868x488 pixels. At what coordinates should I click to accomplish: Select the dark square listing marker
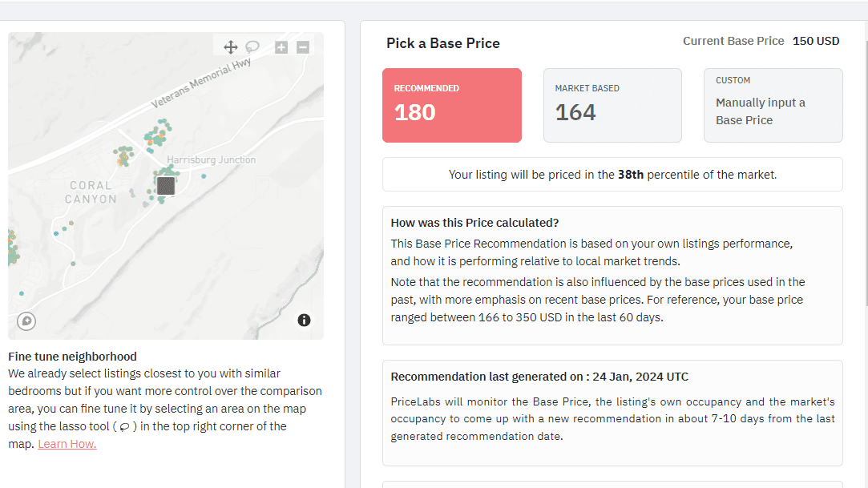coord(166,186)
